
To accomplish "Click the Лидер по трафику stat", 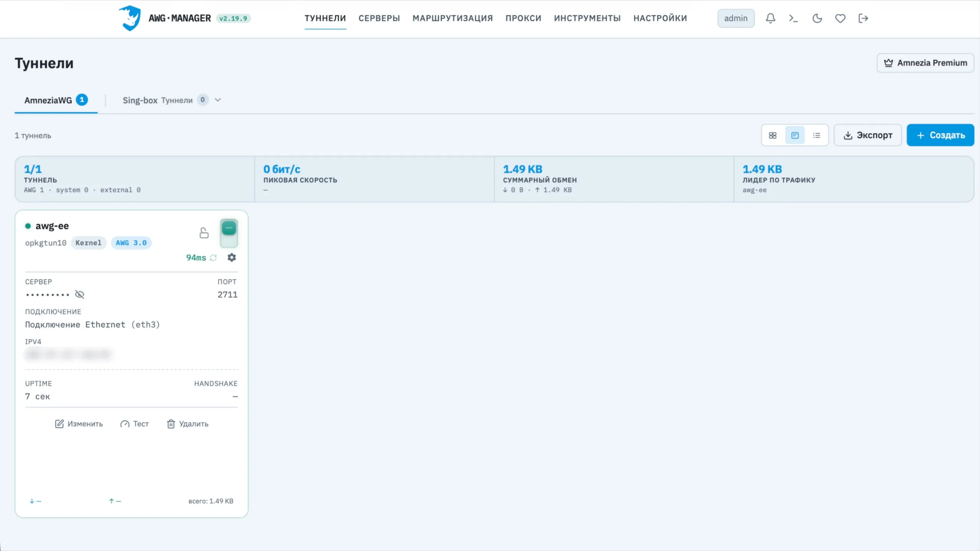I will (x=854, y=179).
